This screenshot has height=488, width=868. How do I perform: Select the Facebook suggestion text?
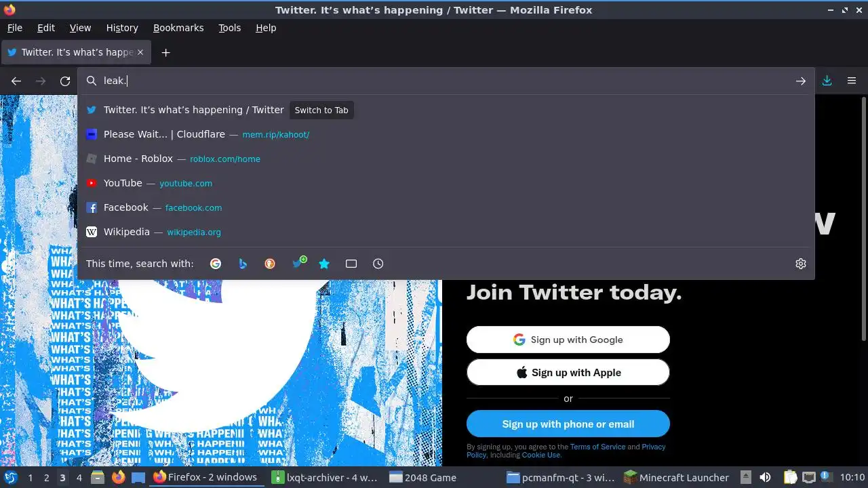click(125, 207)
